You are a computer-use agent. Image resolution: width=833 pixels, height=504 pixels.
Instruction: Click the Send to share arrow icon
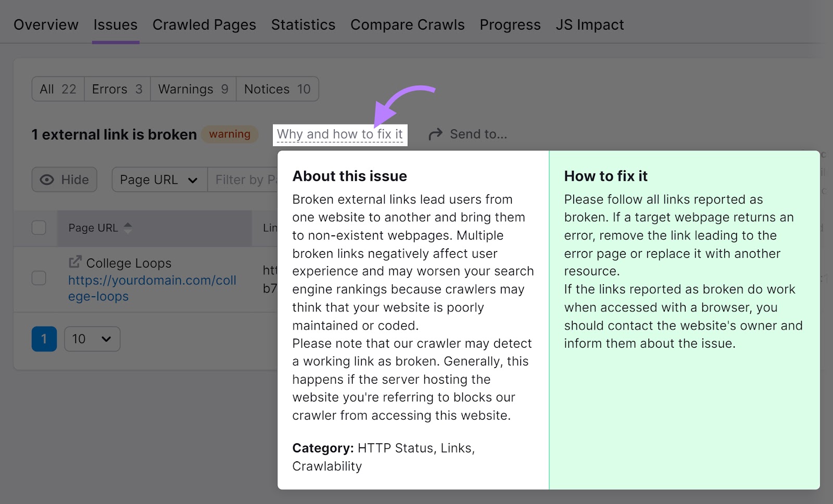[x=435, y=134]
